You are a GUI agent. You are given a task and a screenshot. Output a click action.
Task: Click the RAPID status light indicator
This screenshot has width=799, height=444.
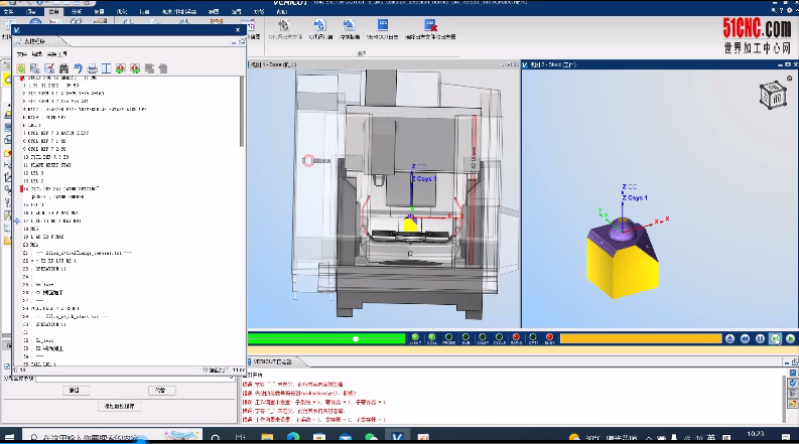(x=516, y=339)
